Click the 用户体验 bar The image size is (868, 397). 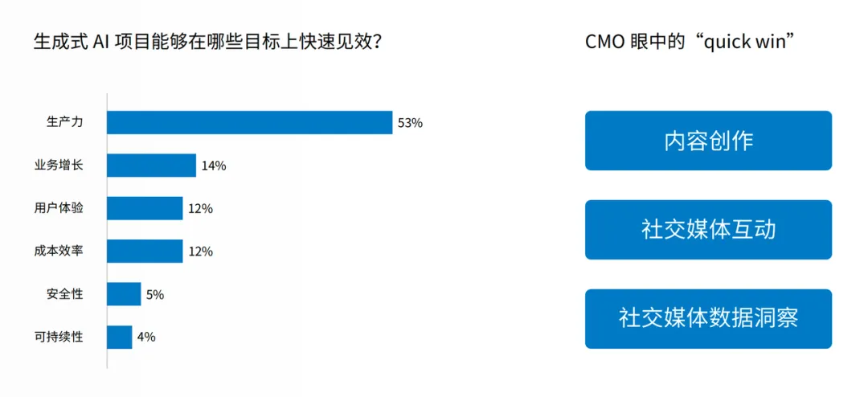tap(145, 208)
